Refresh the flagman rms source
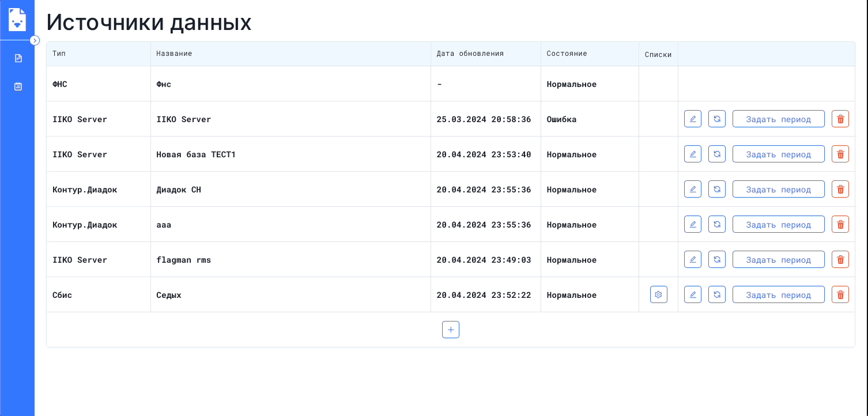Viewport: 868px width, 416px height. [x=717, y=260]
